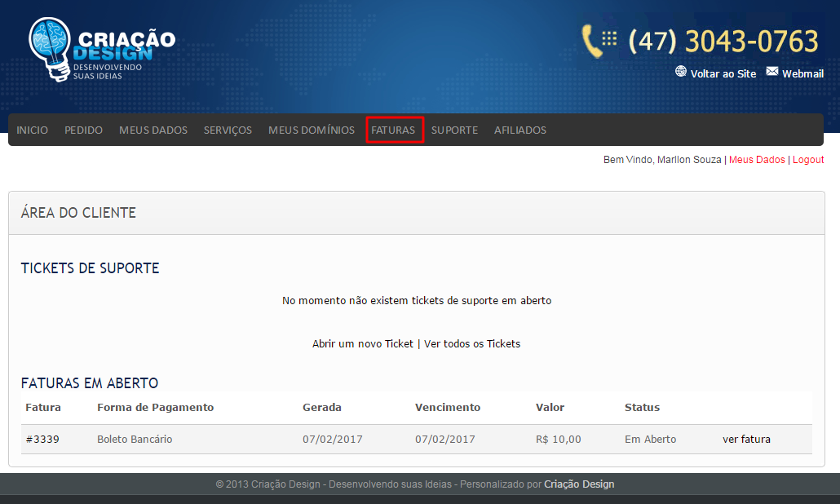Viewport: 840px width, 504px height.
Task: Click the envelope icon beside Webmail
Action: pyautogui.click(x=771, y=72)
